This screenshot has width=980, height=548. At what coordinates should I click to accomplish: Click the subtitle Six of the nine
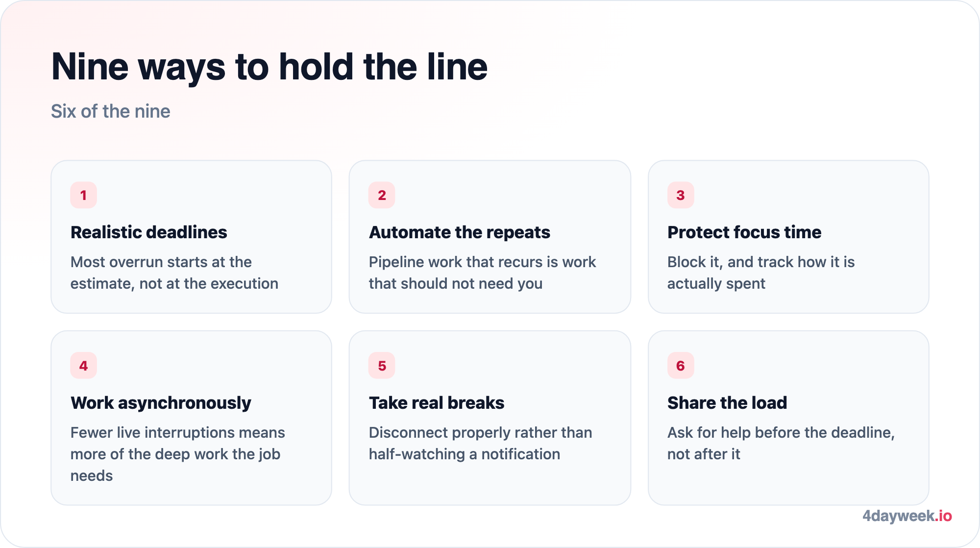tap(111, 111)
